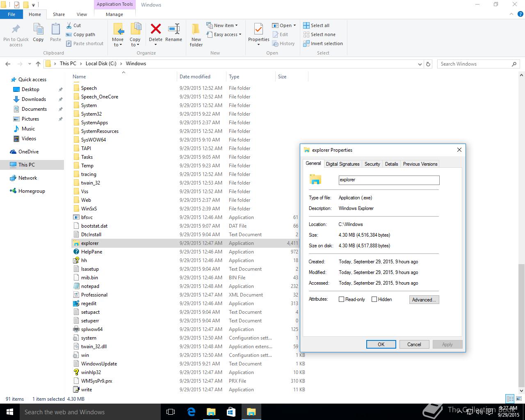
Task: Open the address bar history dropdown
Action: [420, 64]
